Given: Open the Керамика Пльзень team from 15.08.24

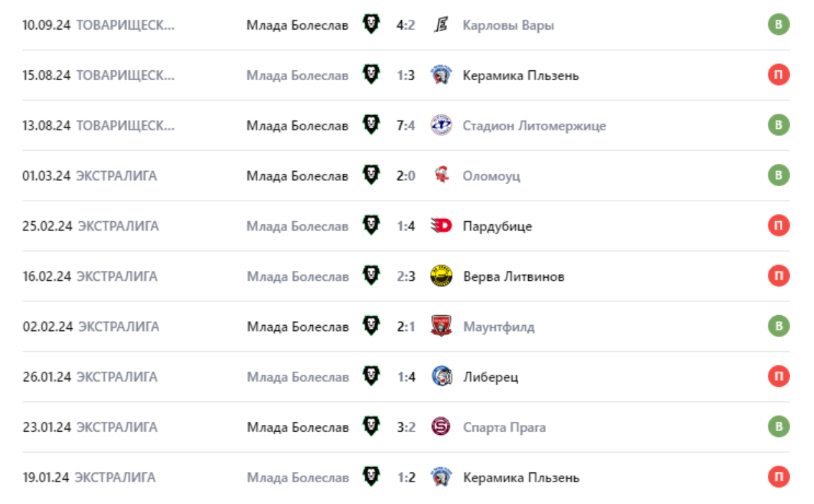Looking at the screenshot, I should [x=520, y=75].
